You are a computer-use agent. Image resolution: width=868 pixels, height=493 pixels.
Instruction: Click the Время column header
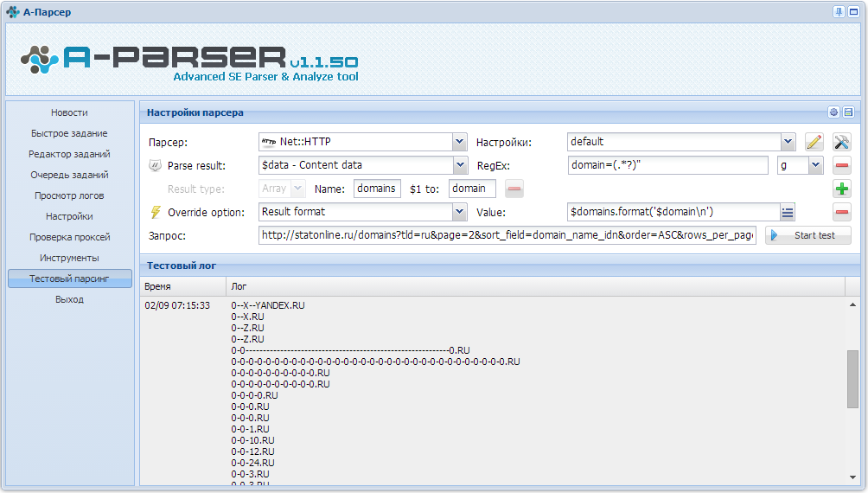coord(182,286)
